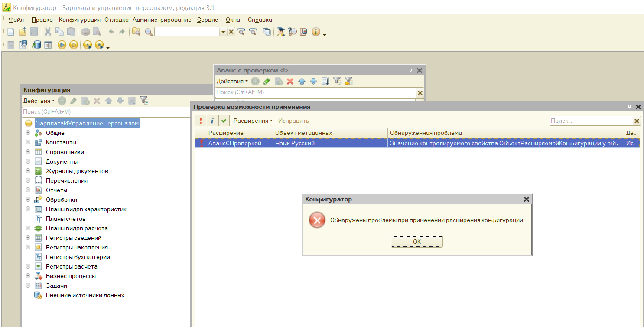Close the Конфигуратор error dialog
The image size is (644, 331).
[x=527, y=199]
